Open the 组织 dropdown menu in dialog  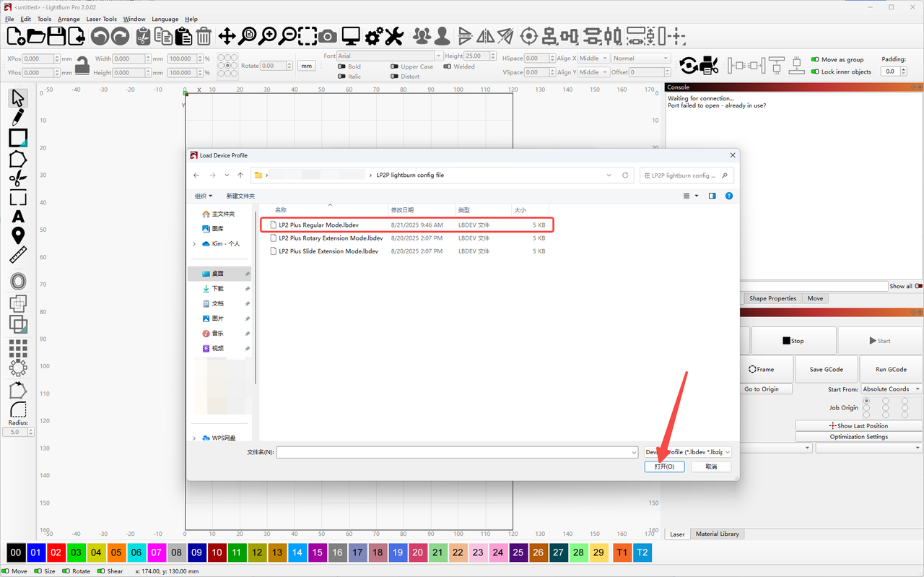[x=204, y=196]
